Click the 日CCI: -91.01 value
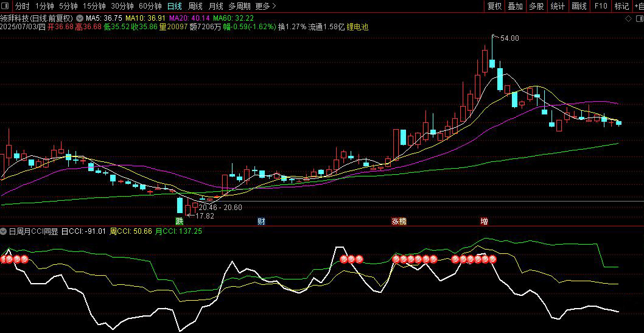Screen dimensions: 644x333 coord(83,231)
